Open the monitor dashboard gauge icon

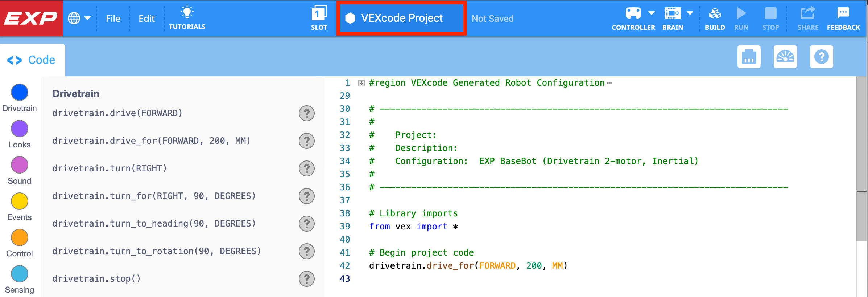785,57
